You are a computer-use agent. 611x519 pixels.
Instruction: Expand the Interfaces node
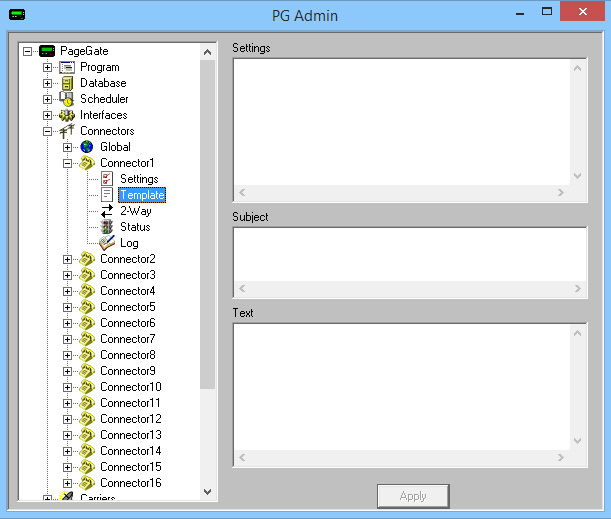[47, 115]
